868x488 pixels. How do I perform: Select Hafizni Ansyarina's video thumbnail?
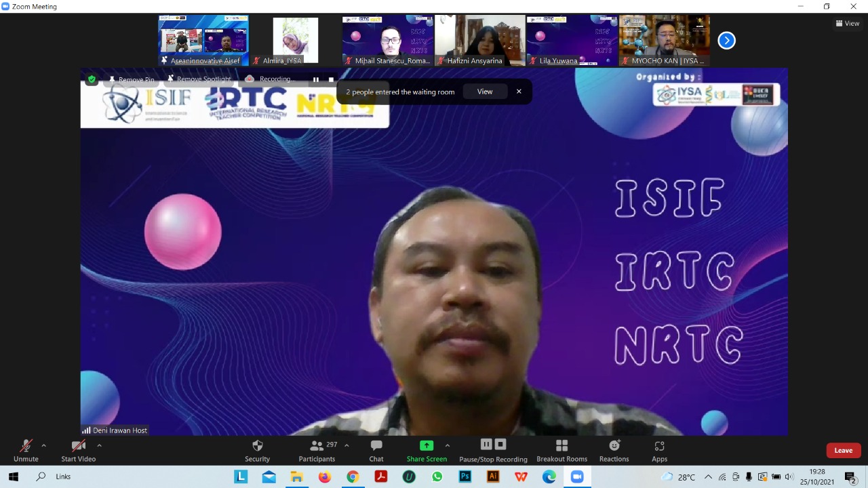point(479,40)
